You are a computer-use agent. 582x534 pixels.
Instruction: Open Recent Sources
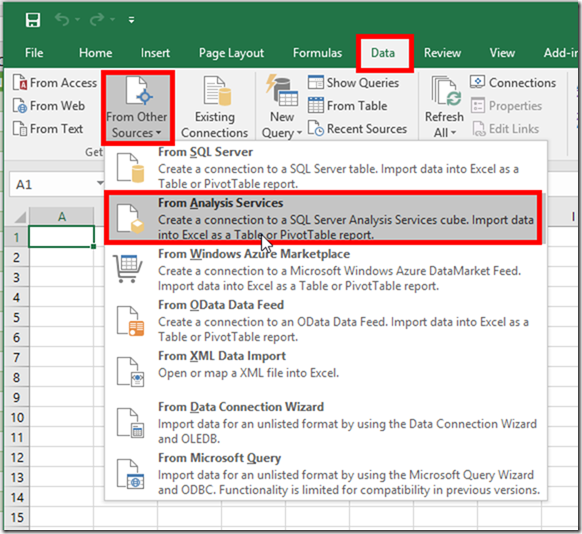[x=357, y=129]
